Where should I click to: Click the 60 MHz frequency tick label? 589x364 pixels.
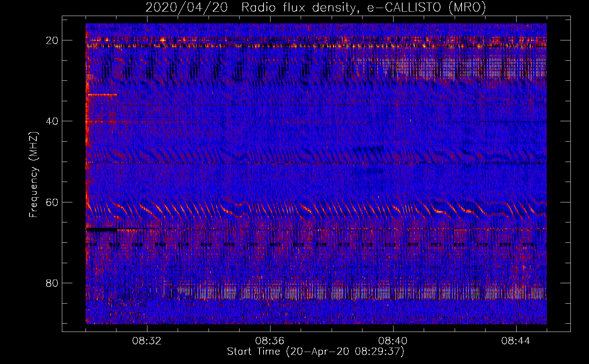(52, 202)
